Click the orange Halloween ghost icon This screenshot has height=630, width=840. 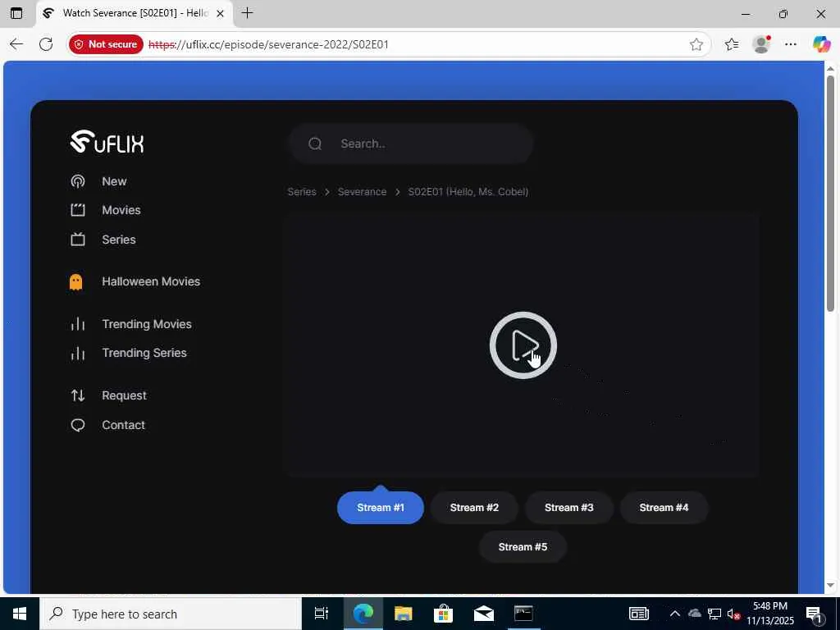(x=76, y=282)
